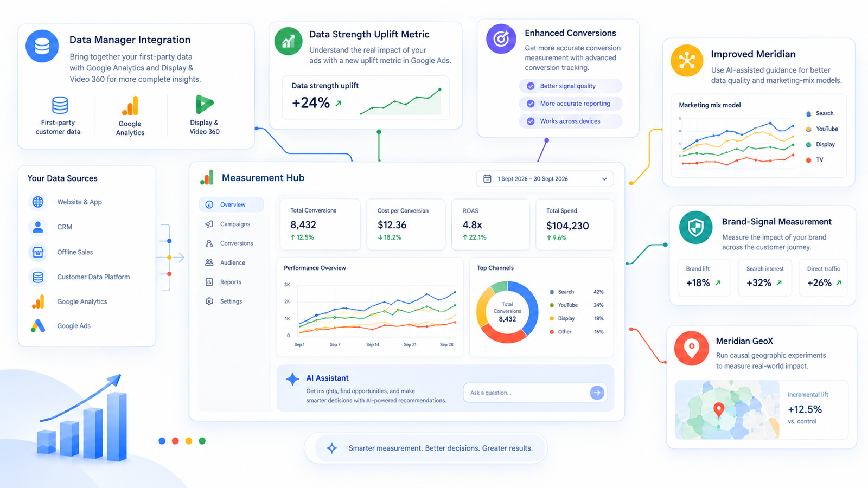Toggle the Better signal quality checkmark

pyautogui.click(x=531, y=86)
